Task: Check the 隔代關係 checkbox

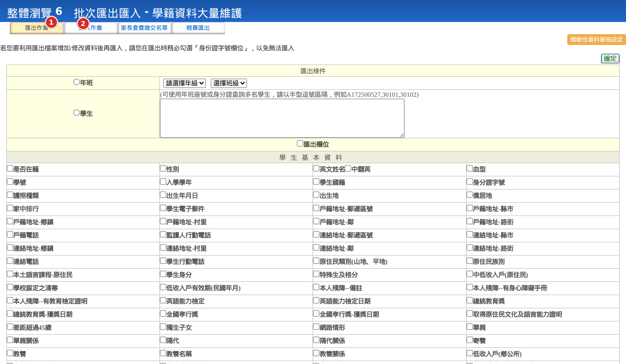Action: coord(316,340)
